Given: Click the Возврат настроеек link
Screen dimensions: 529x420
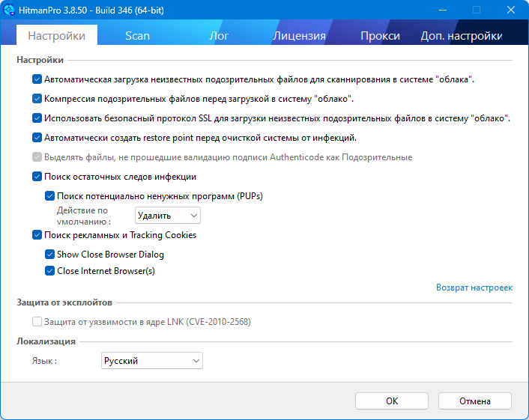Looking at the screenshot, I should 474,287.
